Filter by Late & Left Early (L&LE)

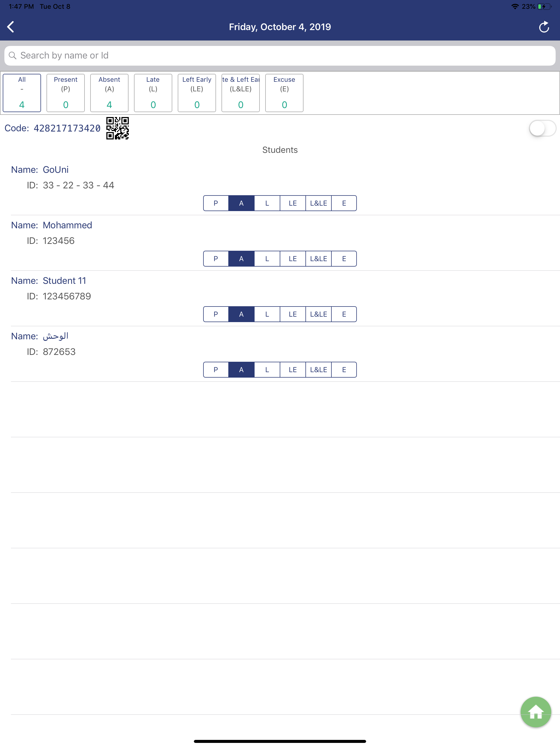coord(240,93)
